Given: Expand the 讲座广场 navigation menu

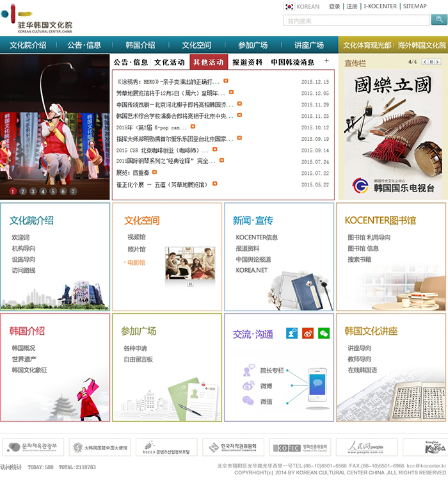Looking at the screenshot, I should pos(309,45).
